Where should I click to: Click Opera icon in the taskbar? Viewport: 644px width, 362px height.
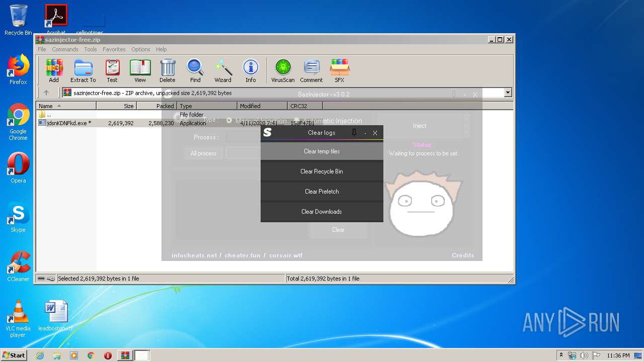tap(108, 355)
